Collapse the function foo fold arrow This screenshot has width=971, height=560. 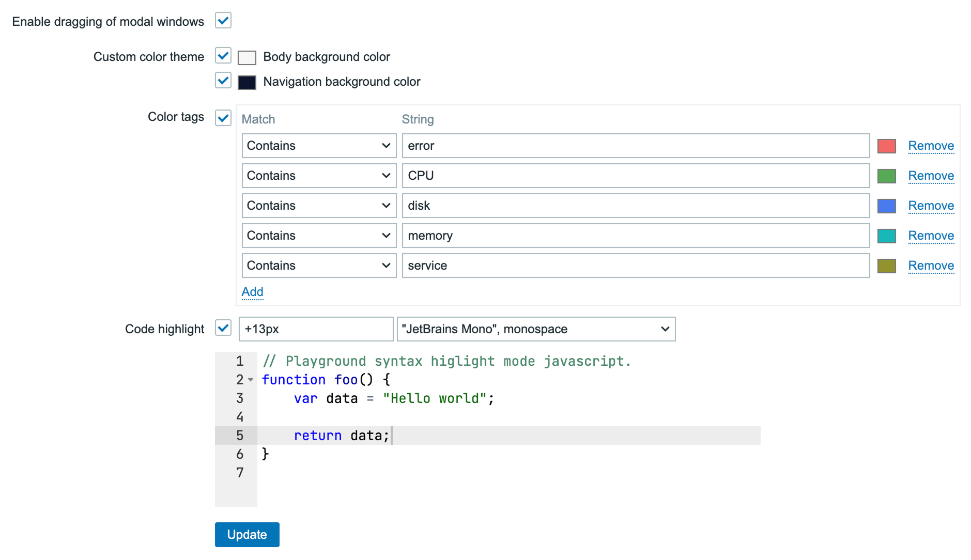251,380
